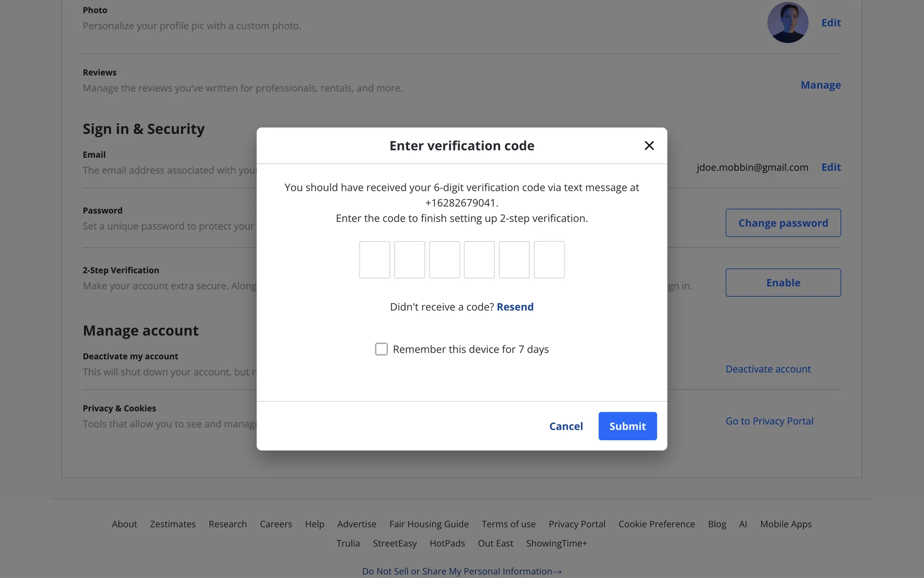
Task: Manage your written reviews
Action: [x=820, y=85]
